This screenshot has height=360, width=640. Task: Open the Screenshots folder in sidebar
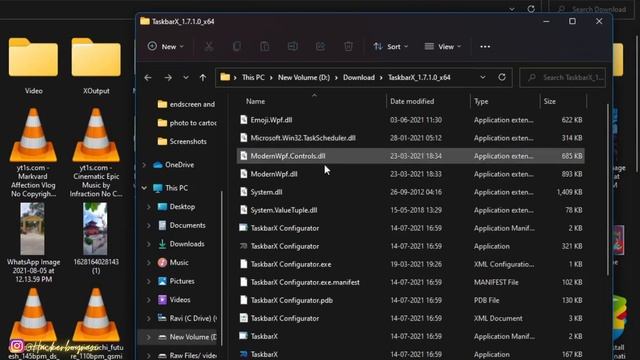(182, 142)
